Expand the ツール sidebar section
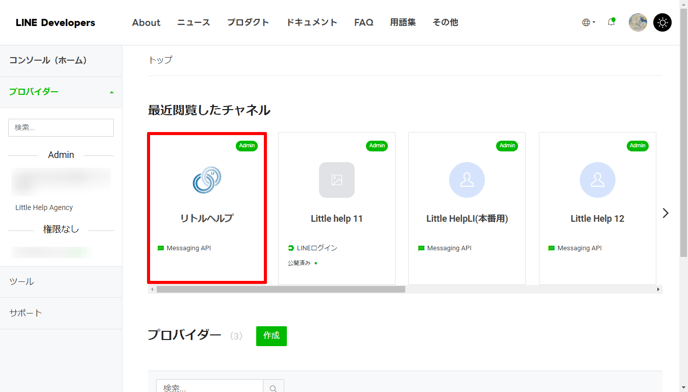 pos(61,282)
